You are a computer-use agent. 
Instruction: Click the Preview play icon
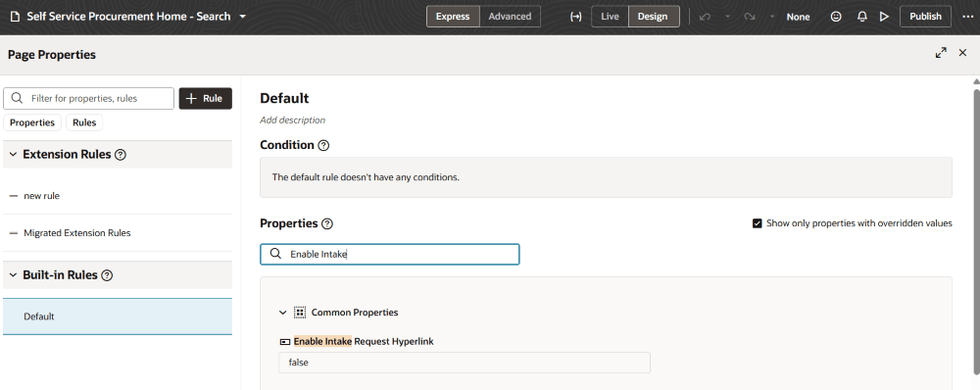point(884,17)
